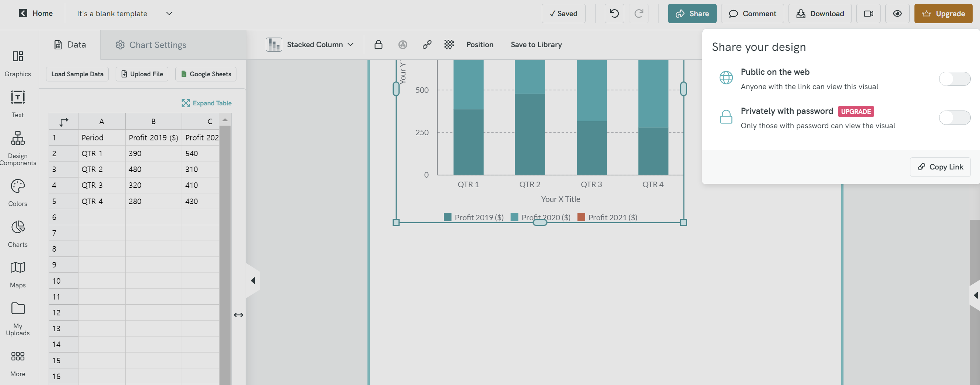Image resolution: width=980 pixels, height=385 pixels.
Task: Click the transpose table icon
Action: point(64,121)
